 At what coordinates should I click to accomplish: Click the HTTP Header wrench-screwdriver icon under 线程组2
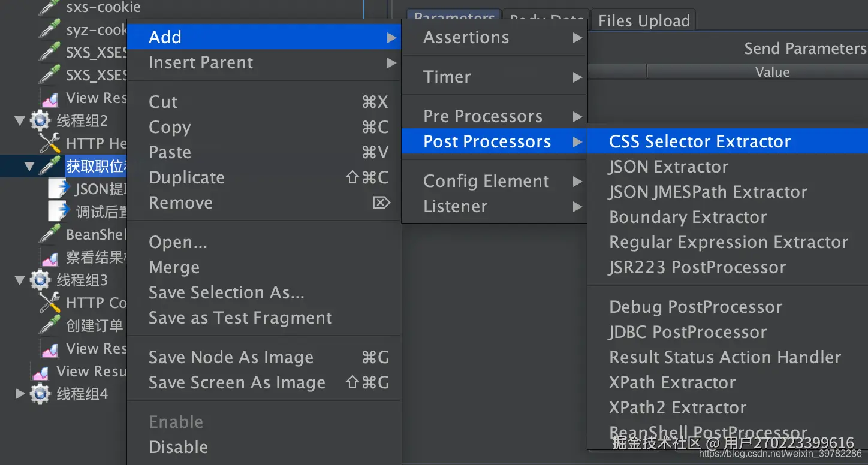(x=50, y=143)
